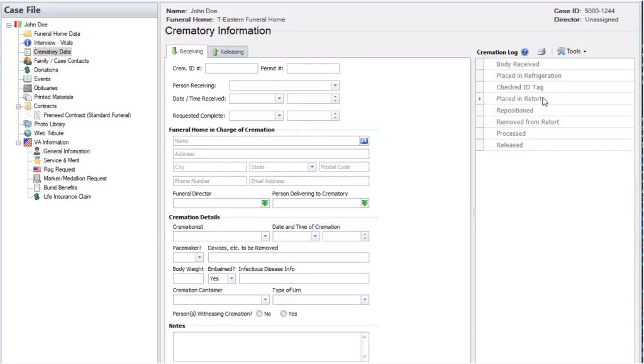This screenshot has width=644, height=364.
Task: Select No for Persons Witnessing Cremation
Action: click(x=259, y=314)
